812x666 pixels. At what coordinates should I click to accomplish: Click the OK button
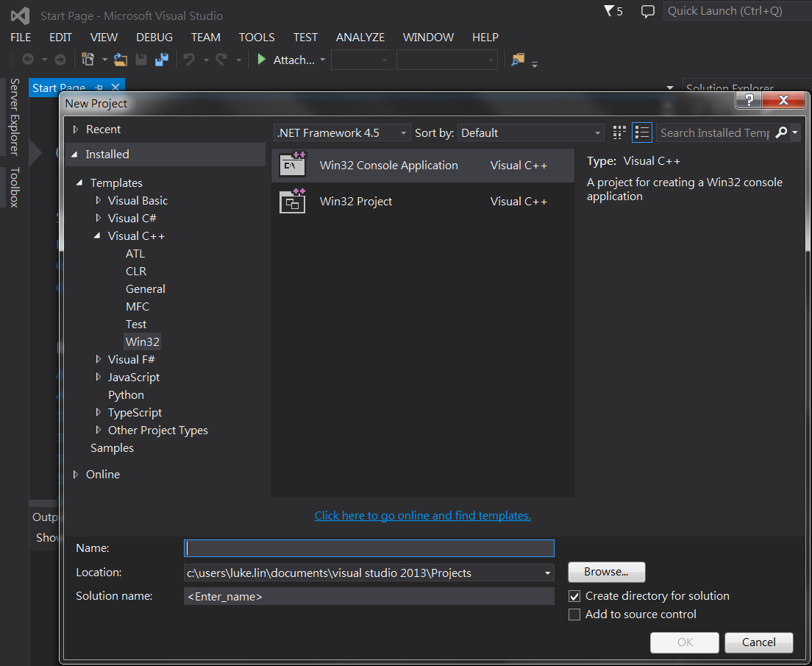[685, 642]
